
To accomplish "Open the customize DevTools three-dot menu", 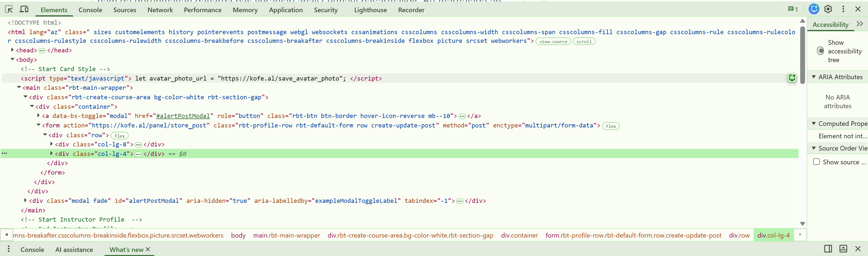I will [x=843, y=9].
